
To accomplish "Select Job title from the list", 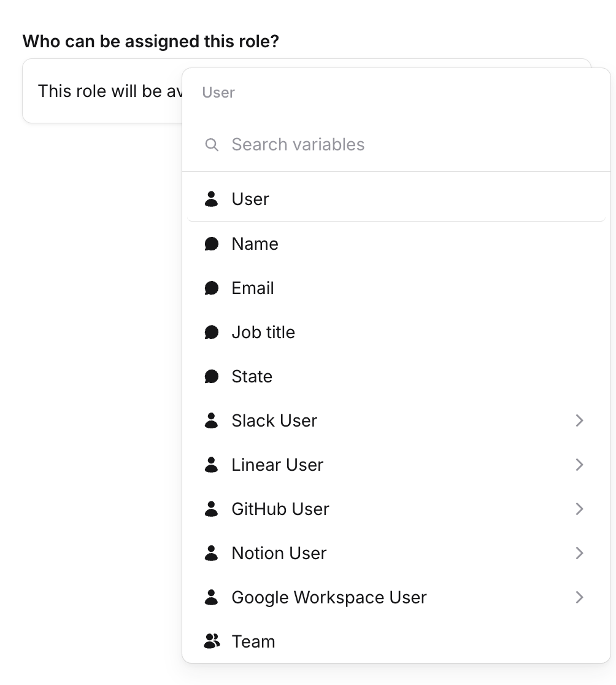I will coord(263,332).
